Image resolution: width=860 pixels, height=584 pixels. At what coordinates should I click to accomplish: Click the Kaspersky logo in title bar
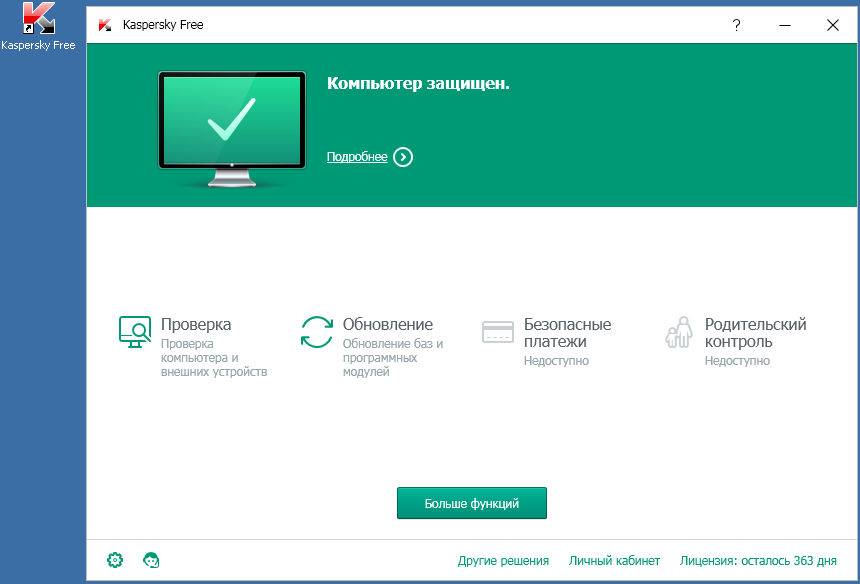[x=105, y=25]
